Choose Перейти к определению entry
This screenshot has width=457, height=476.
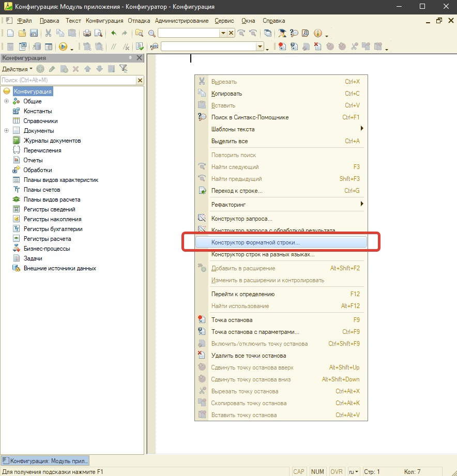coord(281,294)
